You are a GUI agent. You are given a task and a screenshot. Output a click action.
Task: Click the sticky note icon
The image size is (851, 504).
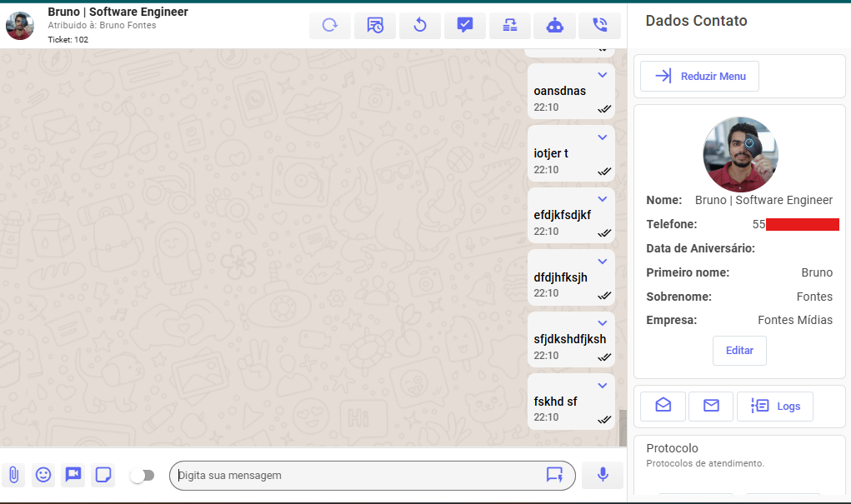(x=103, y=475)
